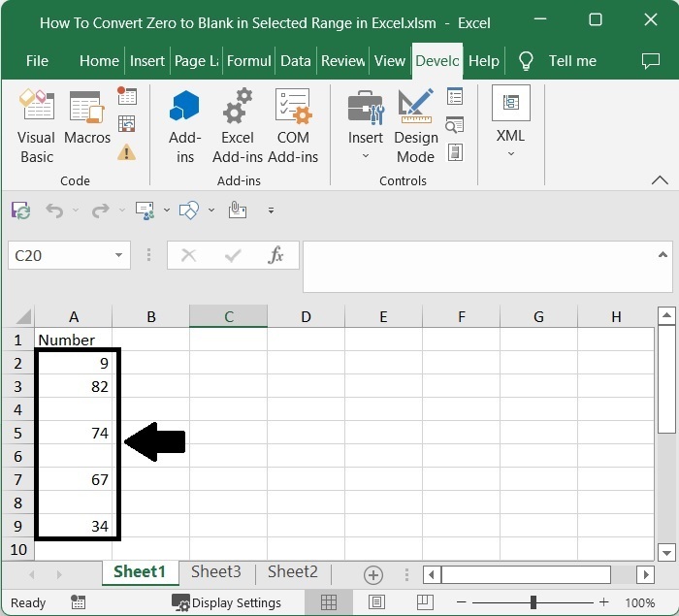Open the Name Box dropdown arrow
Viewport: 679px width, 616px height.
(x=119, y=256)
